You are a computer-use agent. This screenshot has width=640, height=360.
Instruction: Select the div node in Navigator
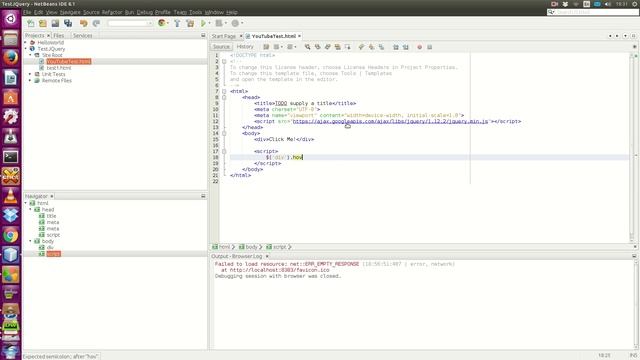[x=50, y=247]
